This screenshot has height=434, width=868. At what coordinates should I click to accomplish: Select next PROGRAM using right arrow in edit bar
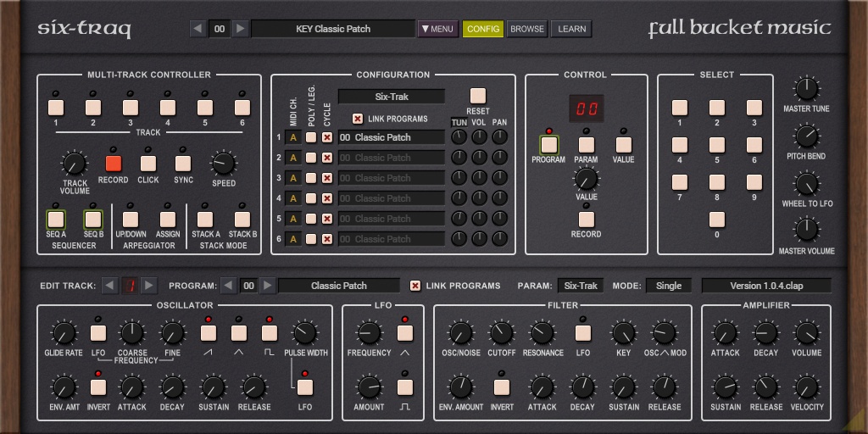click(267, 286)
